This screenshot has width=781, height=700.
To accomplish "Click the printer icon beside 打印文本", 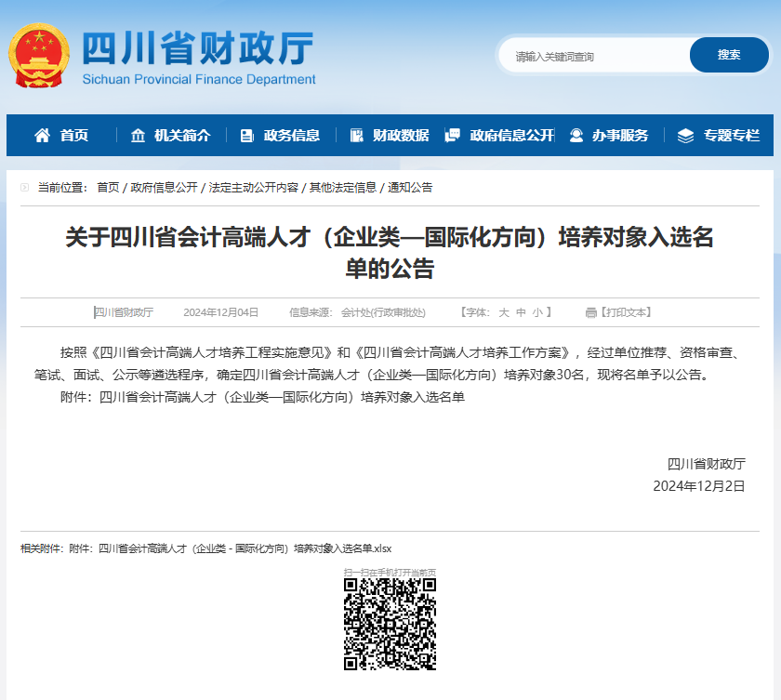I will click(x=590, y=313).
